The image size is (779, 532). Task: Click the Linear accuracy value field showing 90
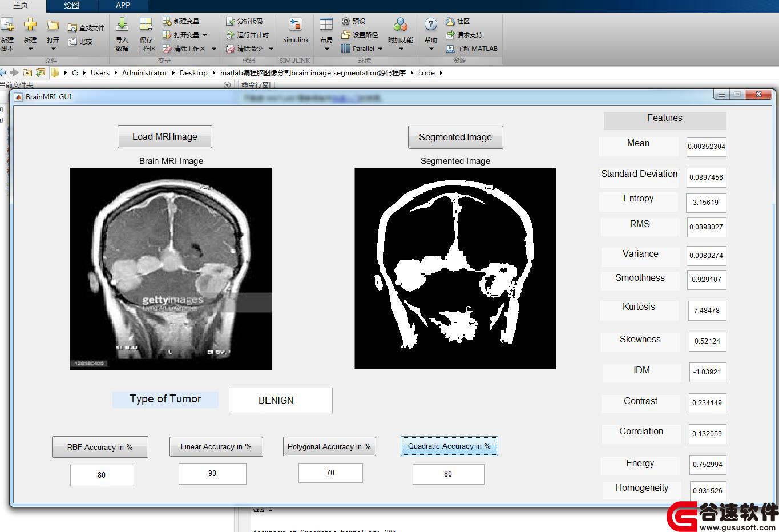212,473
